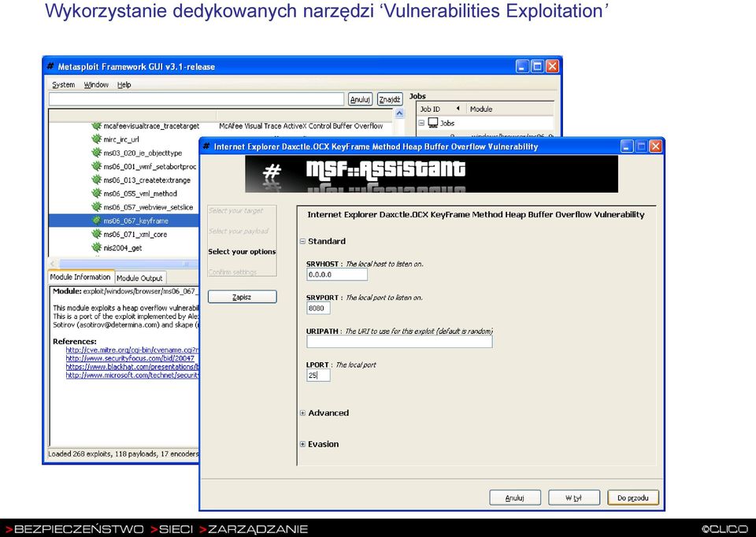The width and height of the screenshot is (756, 537).
Task: Click the SRVPORT input field
Action: tap(318, 308)
